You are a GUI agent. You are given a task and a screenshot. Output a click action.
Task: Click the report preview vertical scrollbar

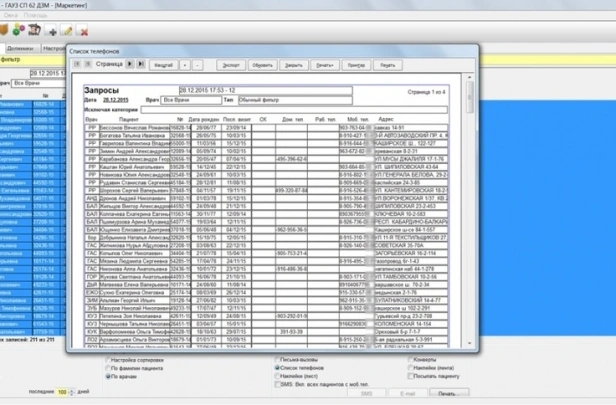(x=470, y=200)
